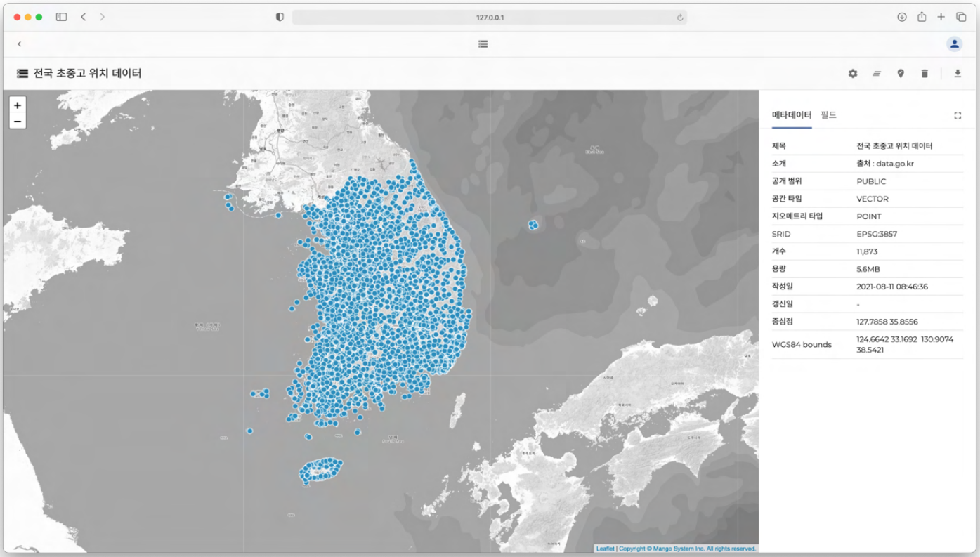Click the Safari address bar
The image size is (980, 557).
(489, 18)
